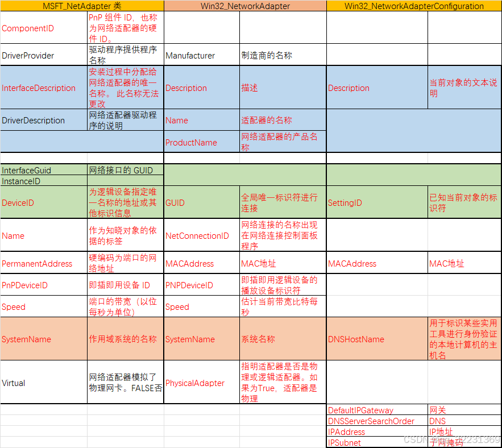Click the ComponentID cell
Image resolution: width=502 pixels, height=448 pixels.
(44, 28)
